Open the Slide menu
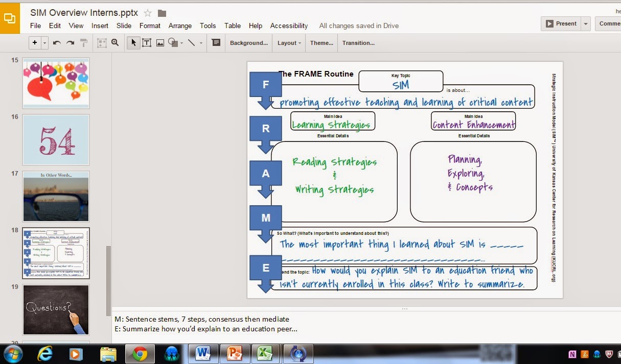 [124, 26]
